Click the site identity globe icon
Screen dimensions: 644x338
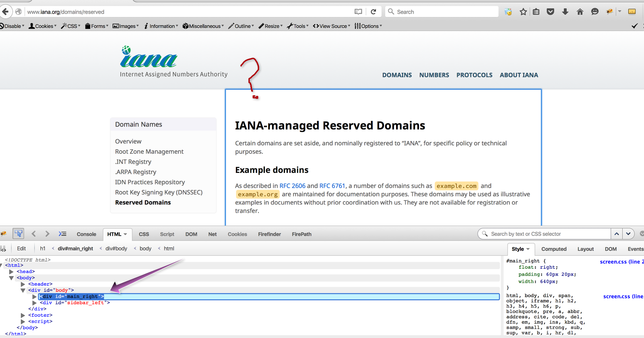pos(19,12)
